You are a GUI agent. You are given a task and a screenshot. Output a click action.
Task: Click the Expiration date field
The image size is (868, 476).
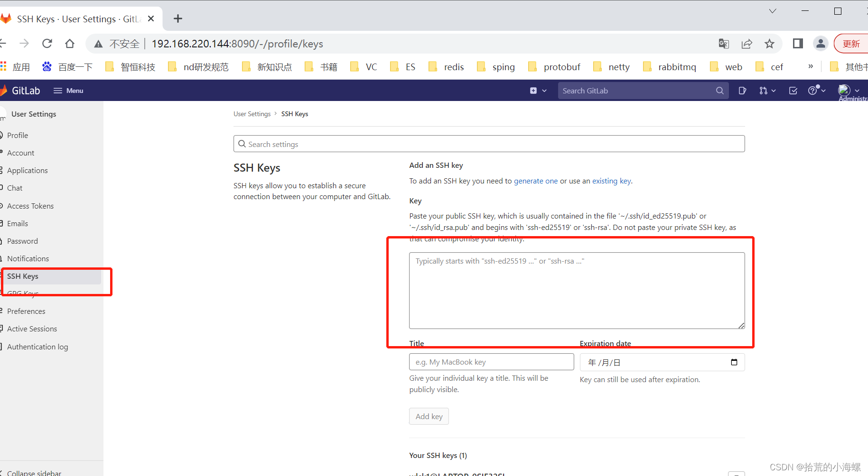662,362
